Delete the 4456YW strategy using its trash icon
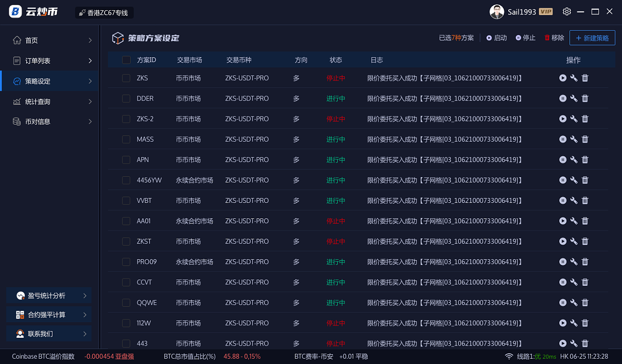 585,180
